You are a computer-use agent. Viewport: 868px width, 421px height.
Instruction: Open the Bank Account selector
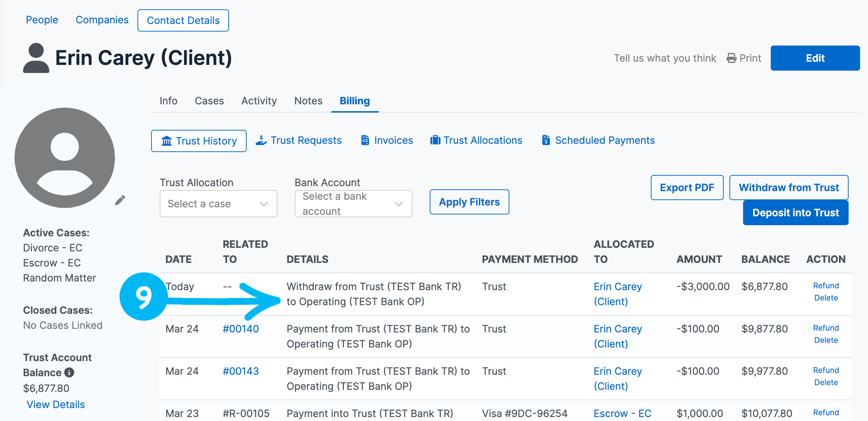tap(353, 204)
